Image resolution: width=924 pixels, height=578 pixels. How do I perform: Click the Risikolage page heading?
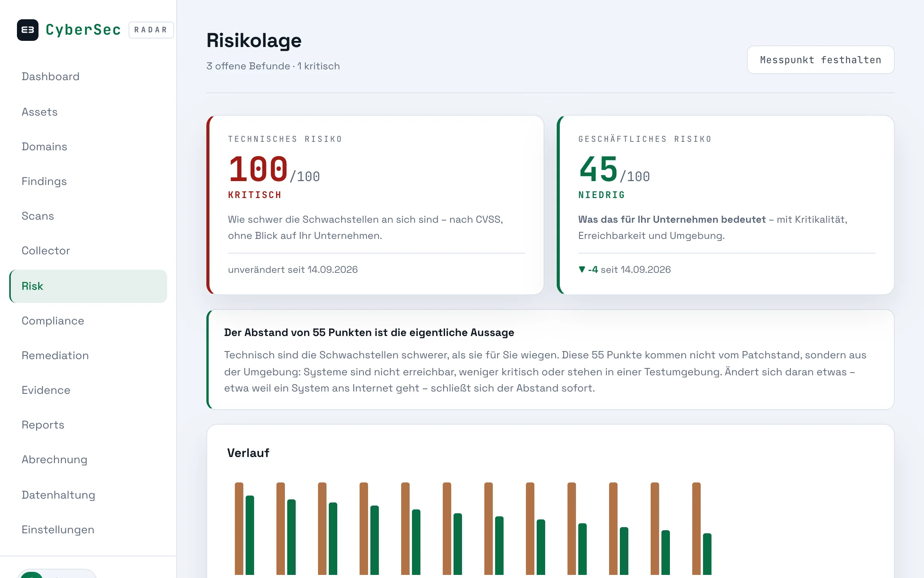pyautogui.click(x=254, y=40)
